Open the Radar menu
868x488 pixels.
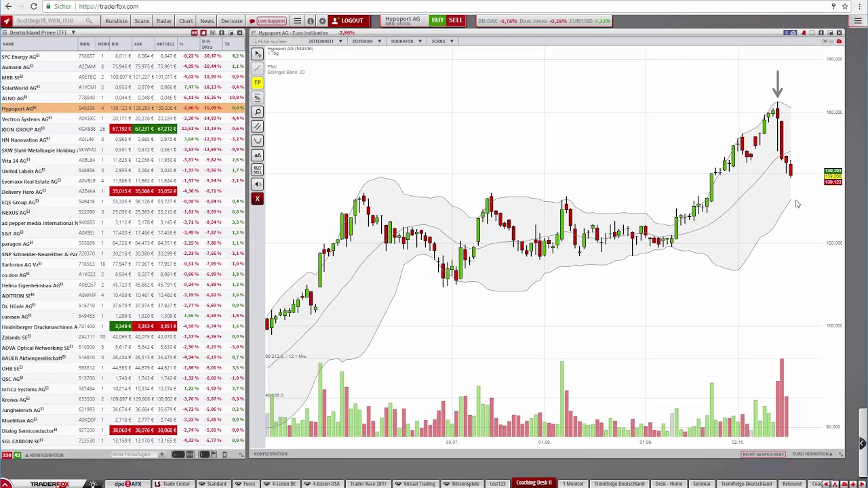(x=164, y=21)
